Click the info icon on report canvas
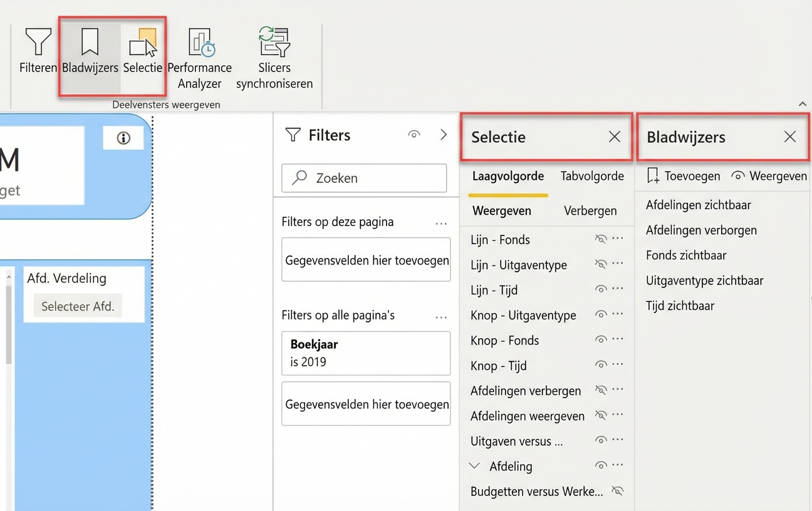Image resolution: width=812 pixels, height=511 pixels. point(123,138)
